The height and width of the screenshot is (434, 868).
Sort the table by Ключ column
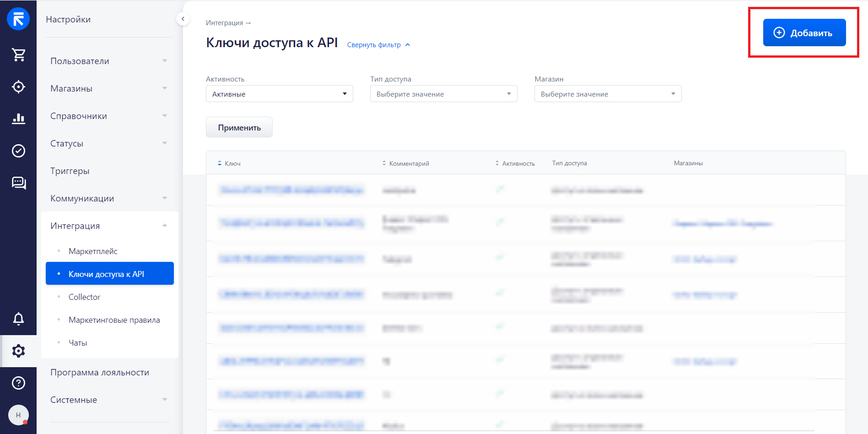click(229, 163)
